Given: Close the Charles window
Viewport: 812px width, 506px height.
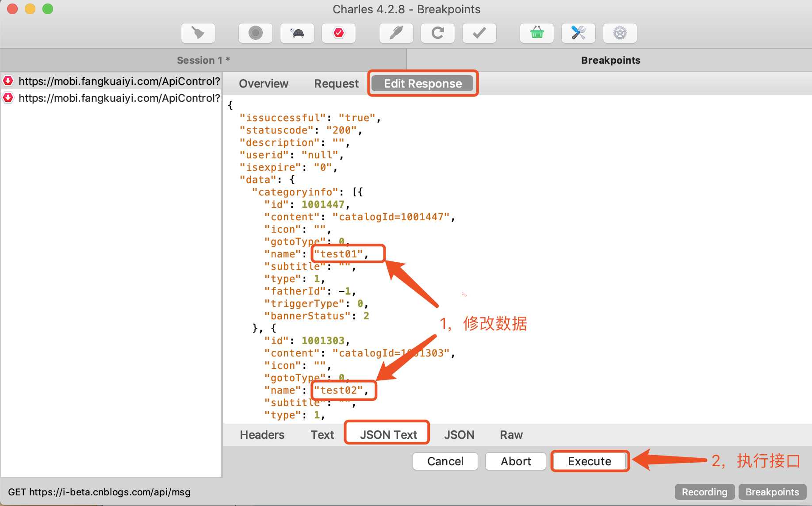Looking at the screenshot, I should point(12,9).
